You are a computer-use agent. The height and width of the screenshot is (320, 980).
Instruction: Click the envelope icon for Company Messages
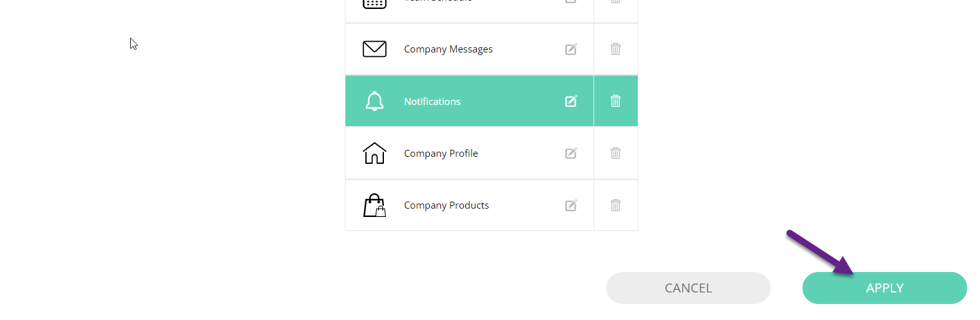[374, 49]
